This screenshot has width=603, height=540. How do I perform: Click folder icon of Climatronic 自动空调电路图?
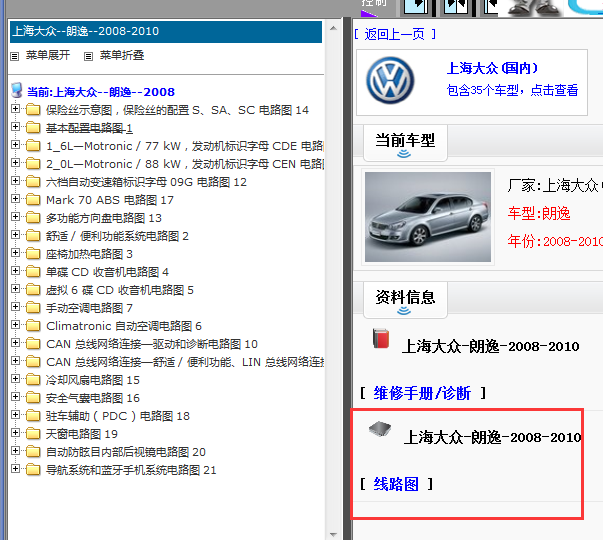pos(33,326)
